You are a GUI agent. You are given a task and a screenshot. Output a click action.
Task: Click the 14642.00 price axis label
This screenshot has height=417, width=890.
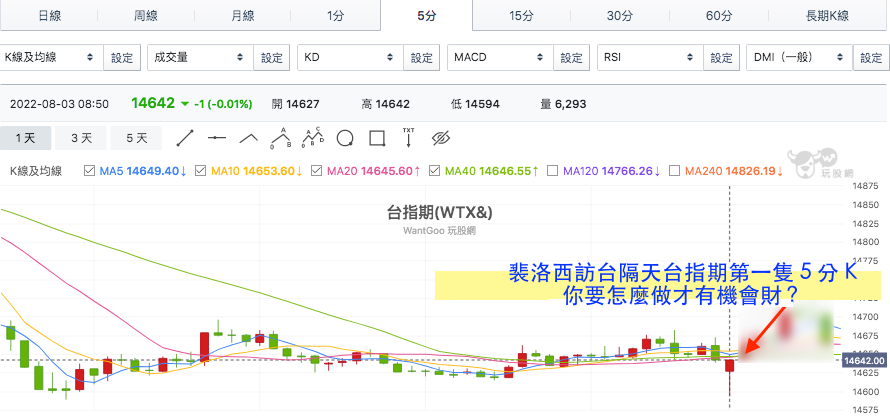(x=864, y=360)
